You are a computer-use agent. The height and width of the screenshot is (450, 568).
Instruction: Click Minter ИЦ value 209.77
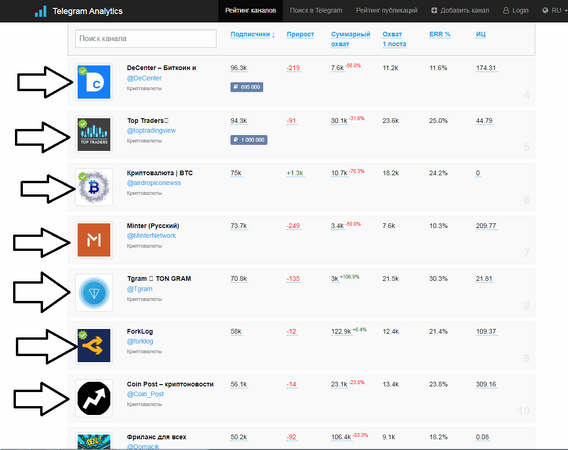486,226
